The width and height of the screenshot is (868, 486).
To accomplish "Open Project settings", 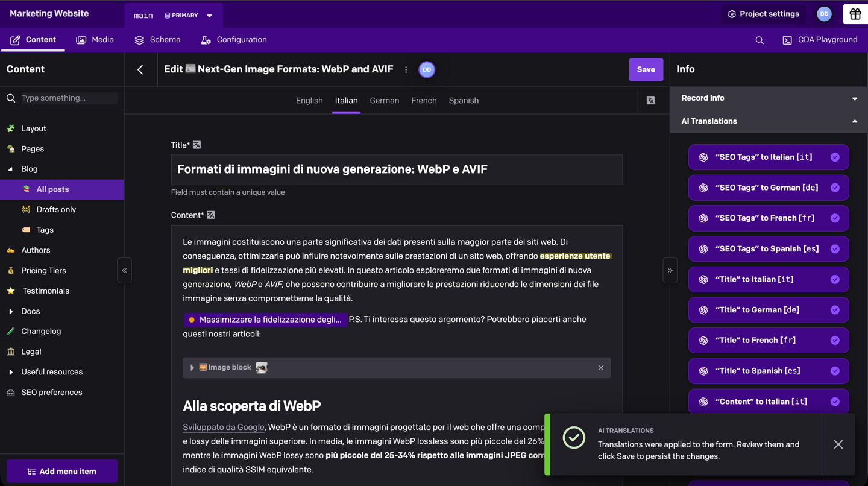I will point(763,14).
